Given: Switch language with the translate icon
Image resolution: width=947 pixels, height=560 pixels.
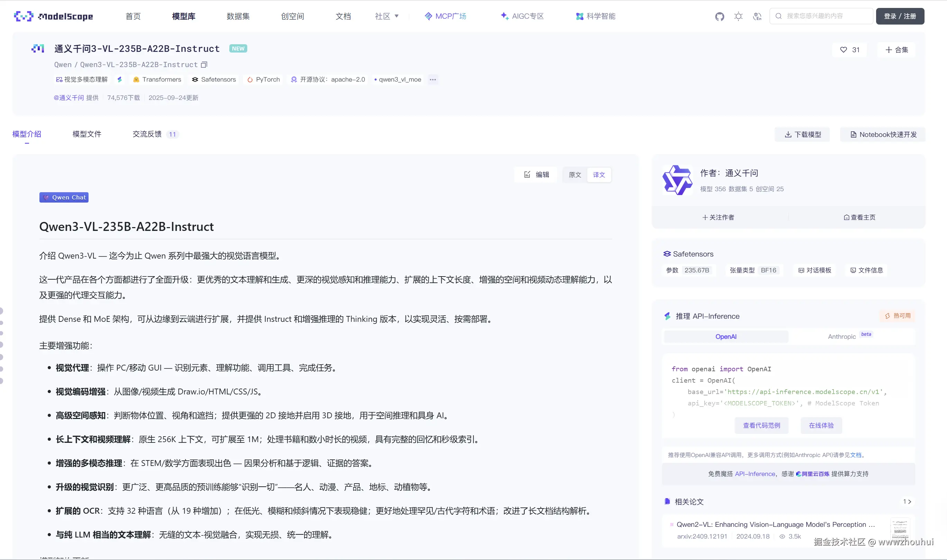Looking at the screenshot, I should 757,16.
